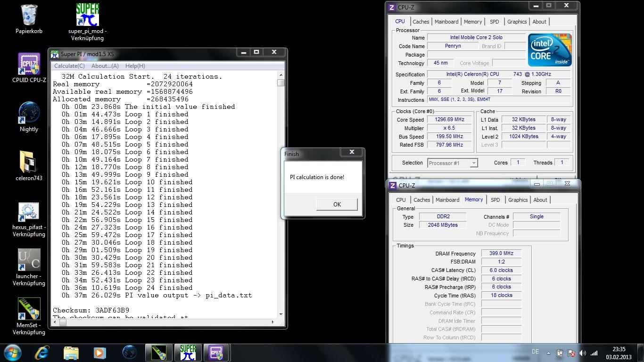
Task: Switch to About tab in lower CPU-Z
Action: click(540, 200)
